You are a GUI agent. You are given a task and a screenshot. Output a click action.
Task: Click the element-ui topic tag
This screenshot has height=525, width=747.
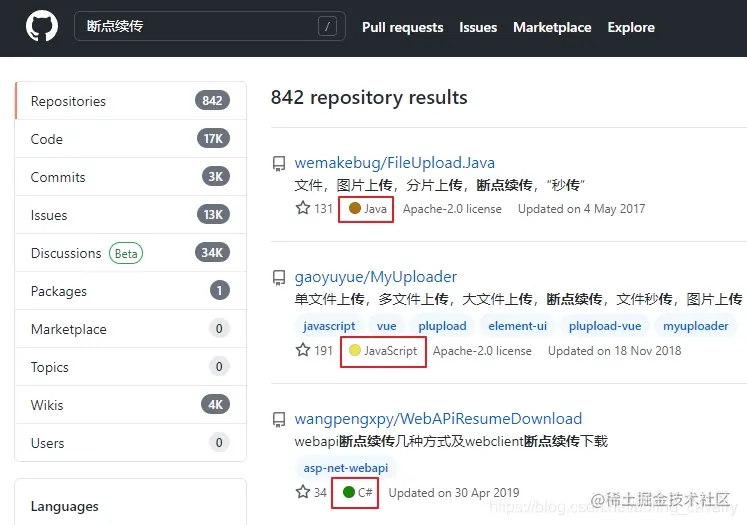tap(517, 326)
